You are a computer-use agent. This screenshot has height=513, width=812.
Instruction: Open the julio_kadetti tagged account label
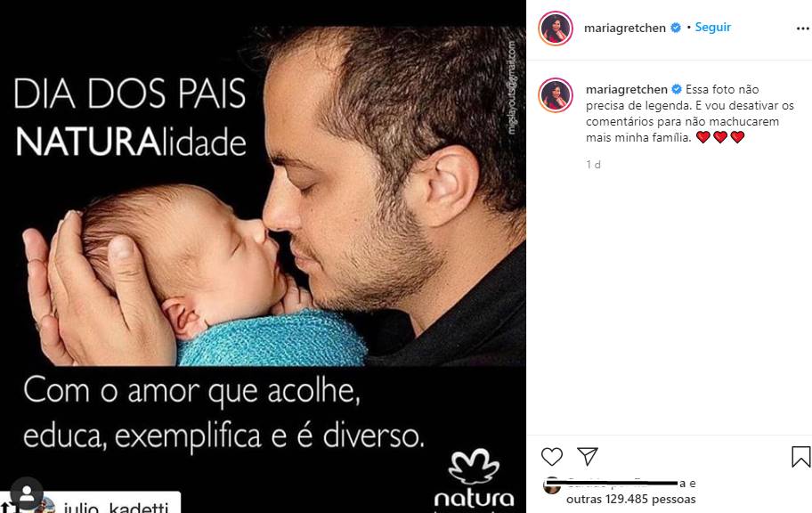point(115,506)
